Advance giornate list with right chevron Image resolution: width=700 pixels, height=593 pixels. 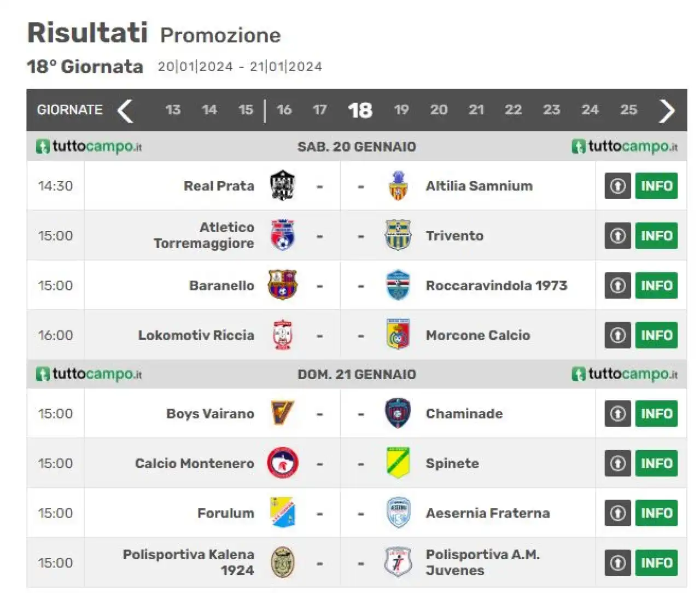tap(667, 111)
